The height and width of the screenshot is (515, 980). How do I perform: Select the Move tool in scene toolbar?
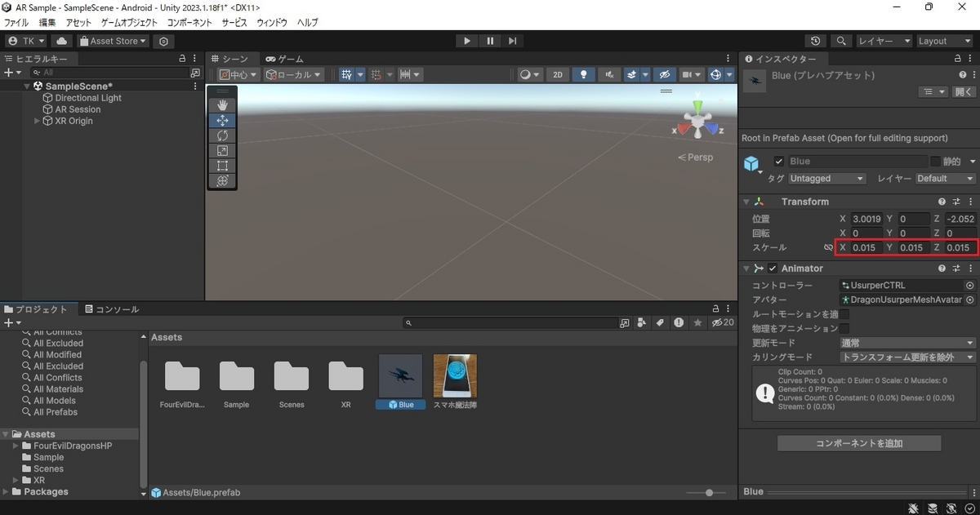click(x=222, y=120)
